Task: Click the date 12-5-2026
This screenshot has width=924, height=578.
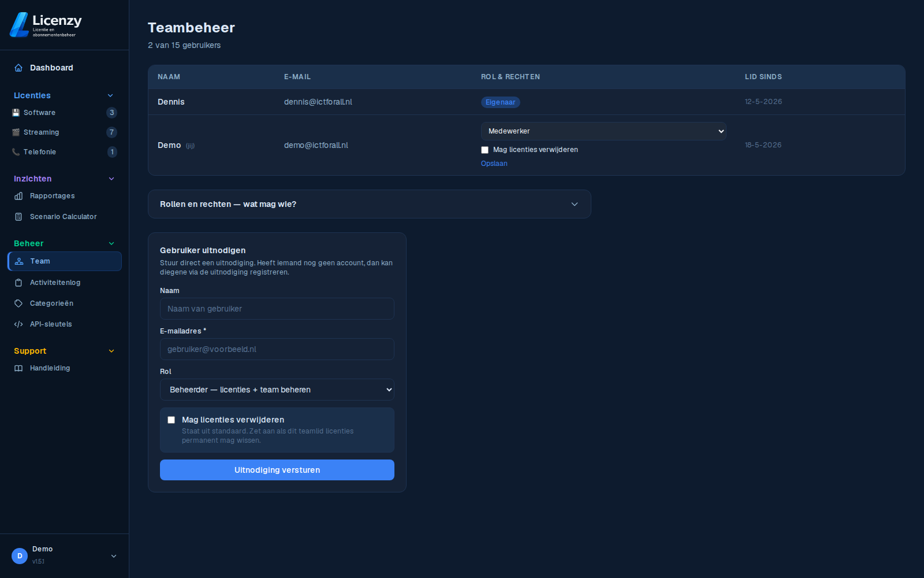Action: pyautogui.click(x=763, y=102)
